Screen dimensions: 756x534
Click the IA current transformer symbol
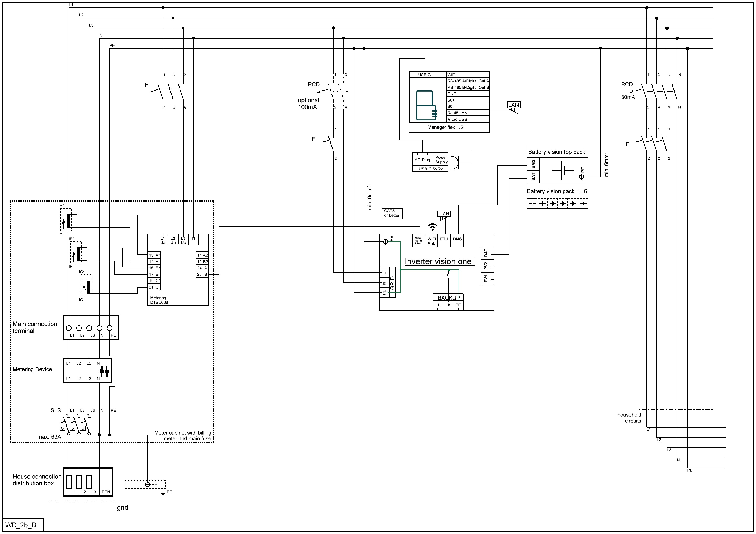[68, 221]
